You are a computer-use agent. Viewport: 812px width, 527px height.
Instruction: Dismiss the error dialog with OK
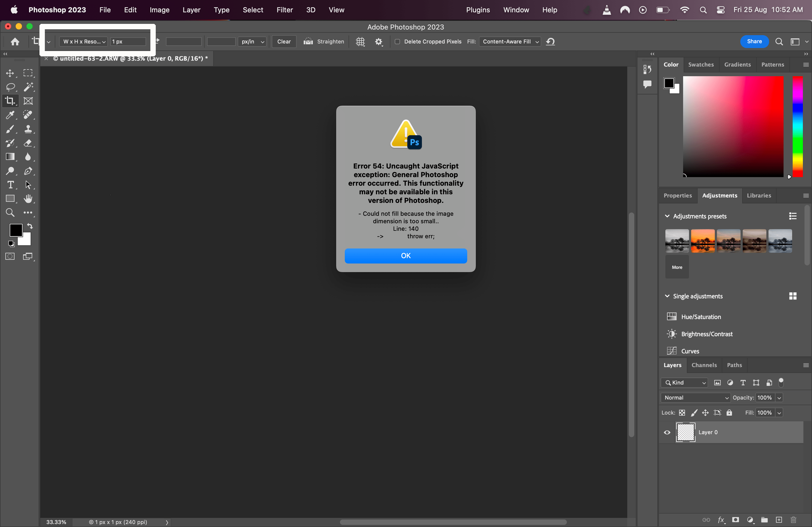click(406, 256)
